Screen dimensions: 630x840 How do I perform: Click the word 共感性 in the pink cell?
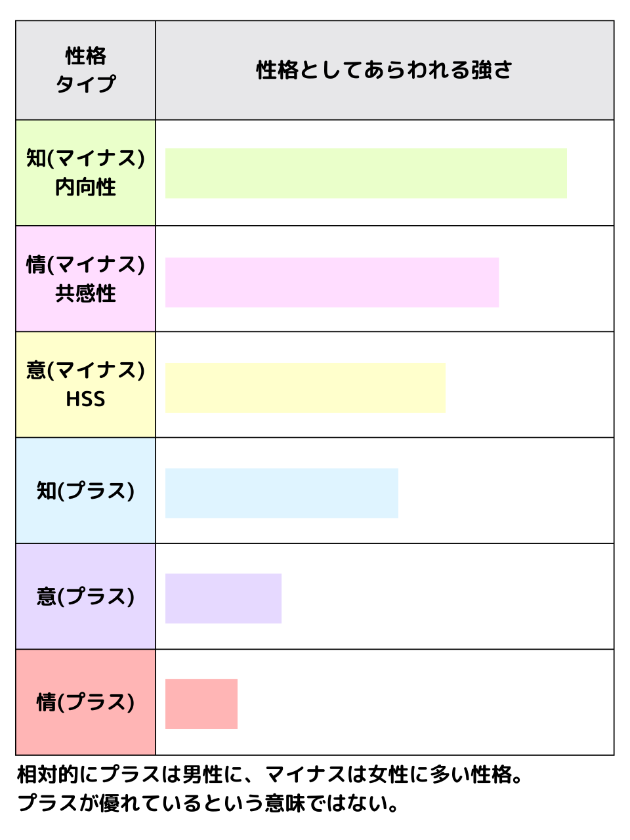coord(85,293)
